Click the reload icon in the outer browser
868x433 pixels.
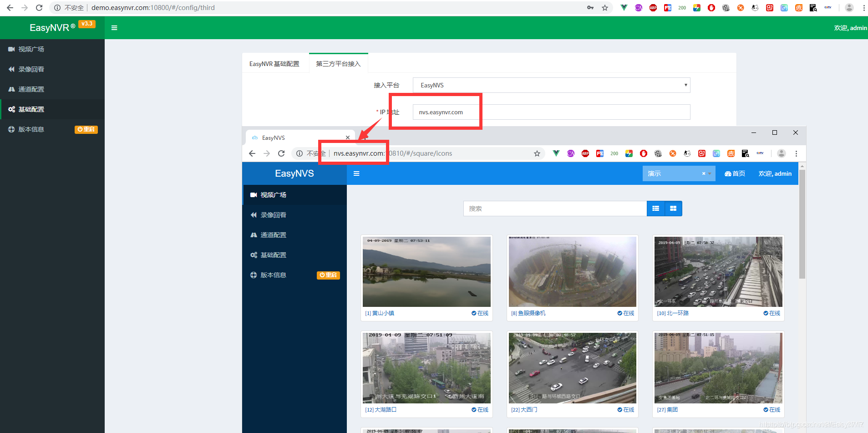(39, 8)
